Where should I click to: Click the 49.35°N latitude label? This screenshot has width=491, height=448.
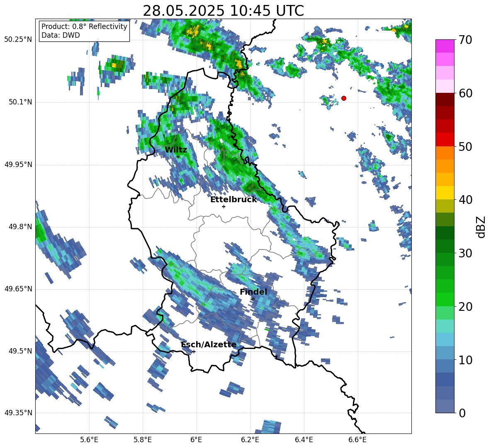(x=18, y=413)
